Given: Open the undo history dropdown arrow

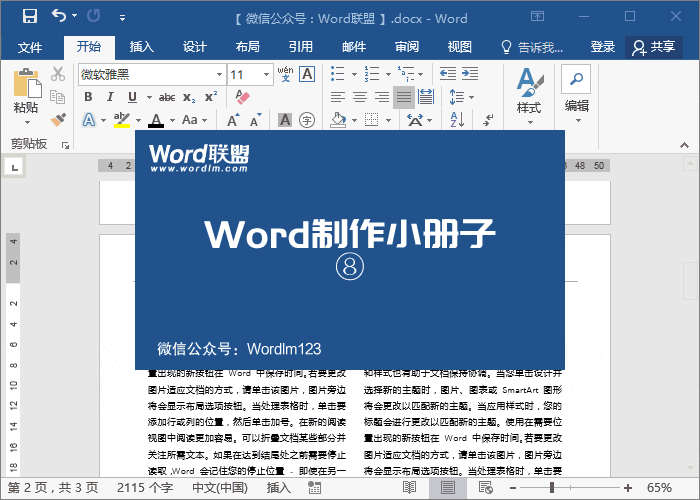Looking at the screenshot, I should click(75, 16).
